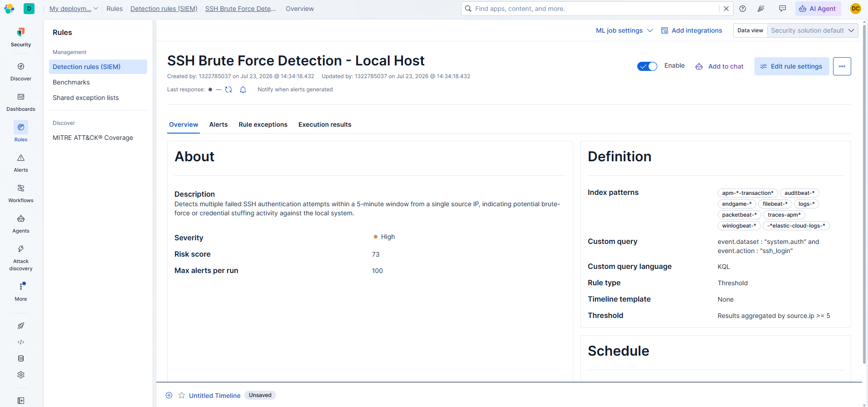This screenshot has height=407, width=868.
Task: Clear the search bar with the X
Action: click(726, 9)
